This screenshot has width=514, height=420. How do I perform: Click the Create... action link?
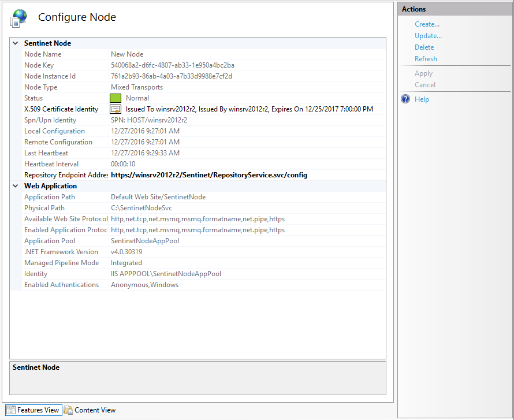pyautogui.click(x=427, y=24)
